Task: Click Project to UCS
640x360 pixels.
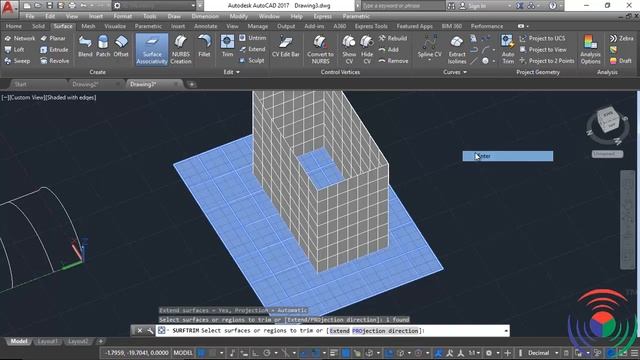Action: (542, 38)
